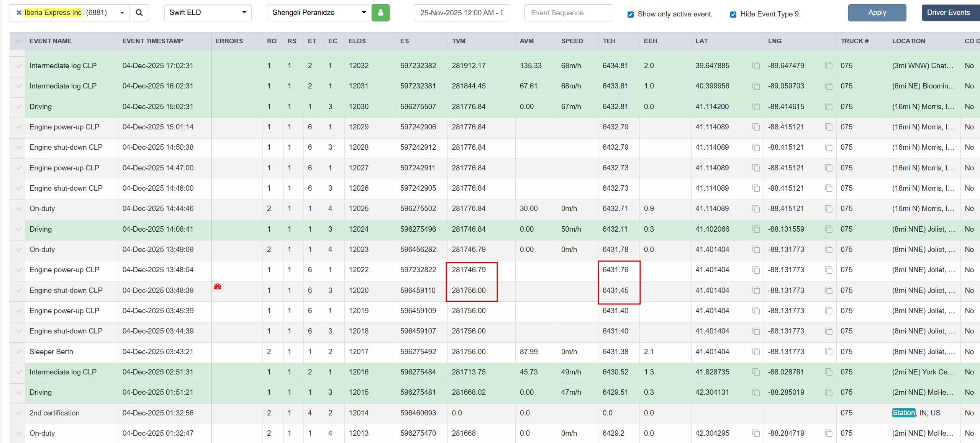The image size is (980, 443).
Task: Expand the Swift ELD dropdown
Action: click(x=244, y=13)
